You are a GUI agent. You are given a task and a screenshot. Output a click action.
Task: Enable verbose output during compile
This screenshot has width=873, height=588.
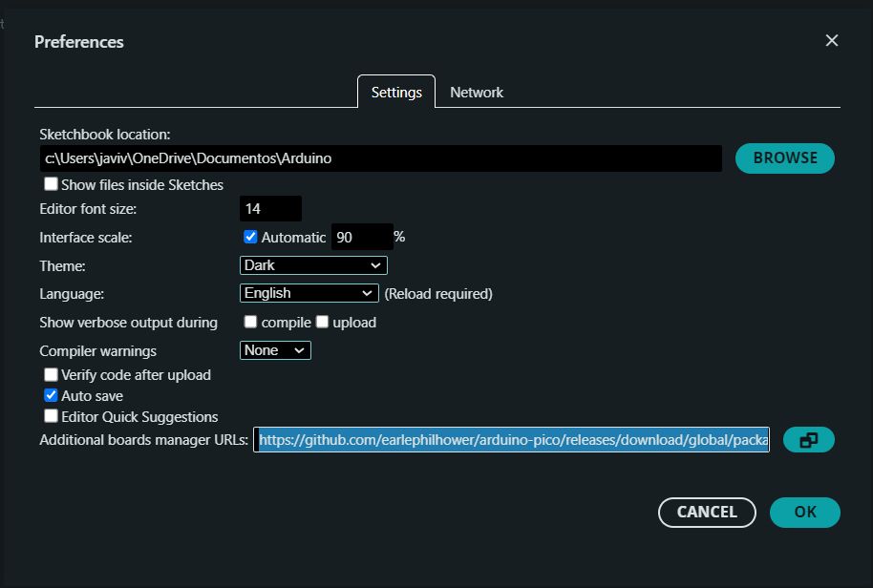[249, 322]
